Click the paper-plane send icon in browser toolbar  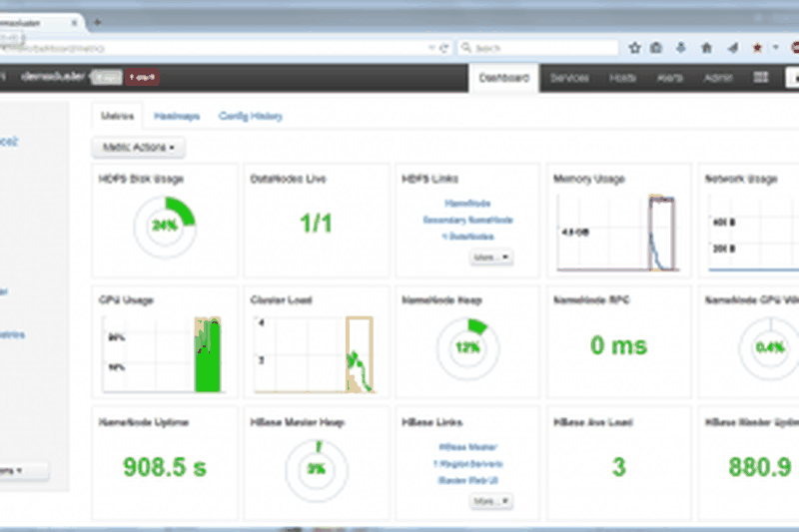(x=733, y=48)
